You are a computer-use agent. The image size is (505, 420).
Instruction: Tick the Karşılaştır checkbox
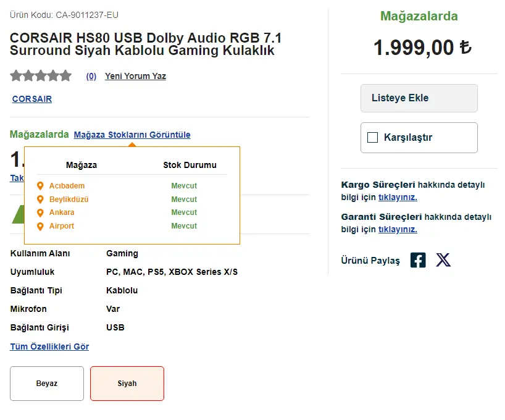pos(372,137)
